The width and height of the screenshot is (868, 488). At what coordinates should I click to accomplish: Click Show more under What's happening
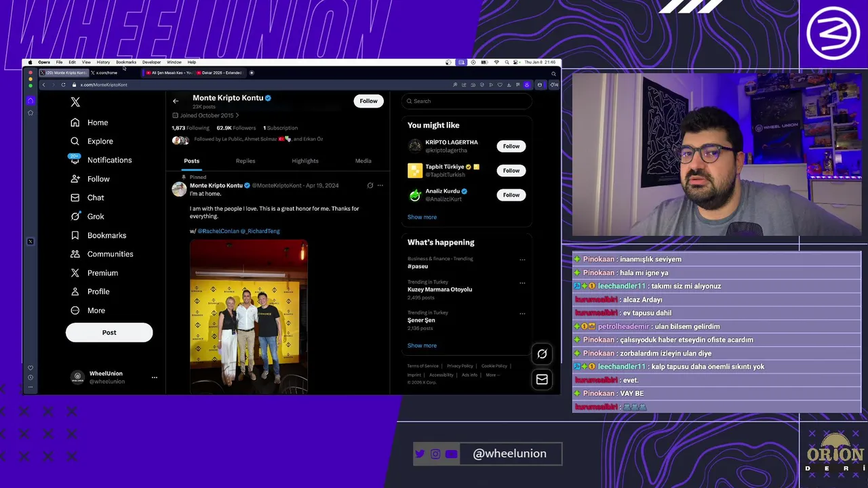click(422, 346)
